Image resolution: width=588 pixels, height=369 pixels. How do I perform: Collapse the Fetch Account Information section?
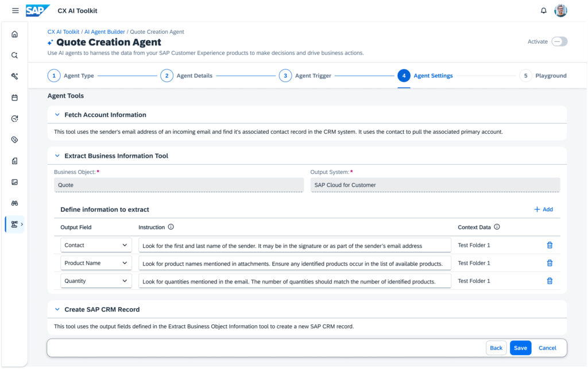point(57,115)
